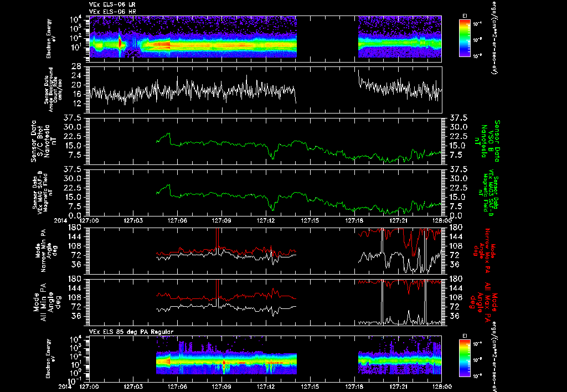Screen dimensions: 567x392
Task: Click "127:12" on the middle time axis
Action: coord(266,220)
